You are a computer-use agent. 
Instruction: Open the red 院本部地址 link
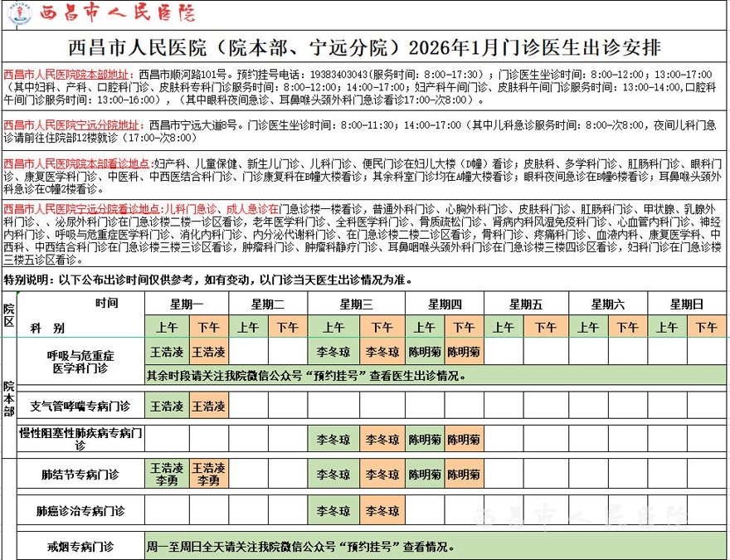70,72
